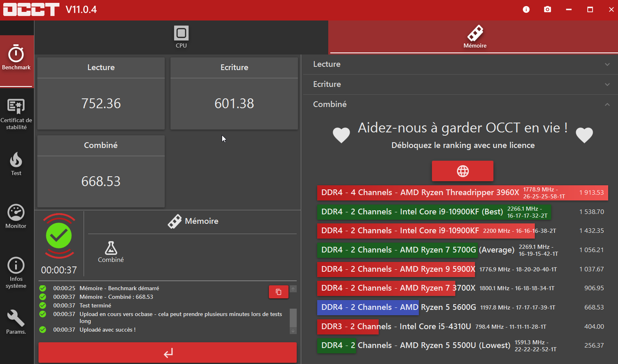The width and height of the screenshot is (618, 364).
Task: Click the Lecture score card 752.36
Action: pyautogui.click(x=101, y=93)
